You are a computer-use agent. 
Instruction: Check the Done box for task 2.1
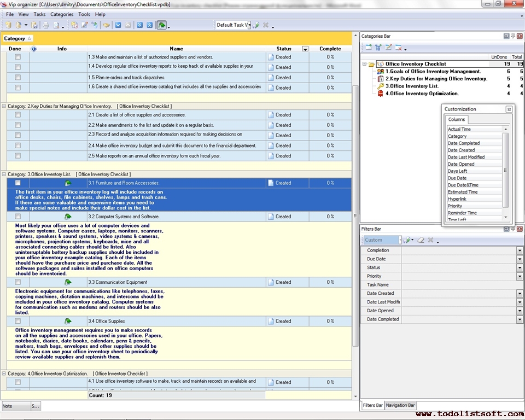[17, 115]
